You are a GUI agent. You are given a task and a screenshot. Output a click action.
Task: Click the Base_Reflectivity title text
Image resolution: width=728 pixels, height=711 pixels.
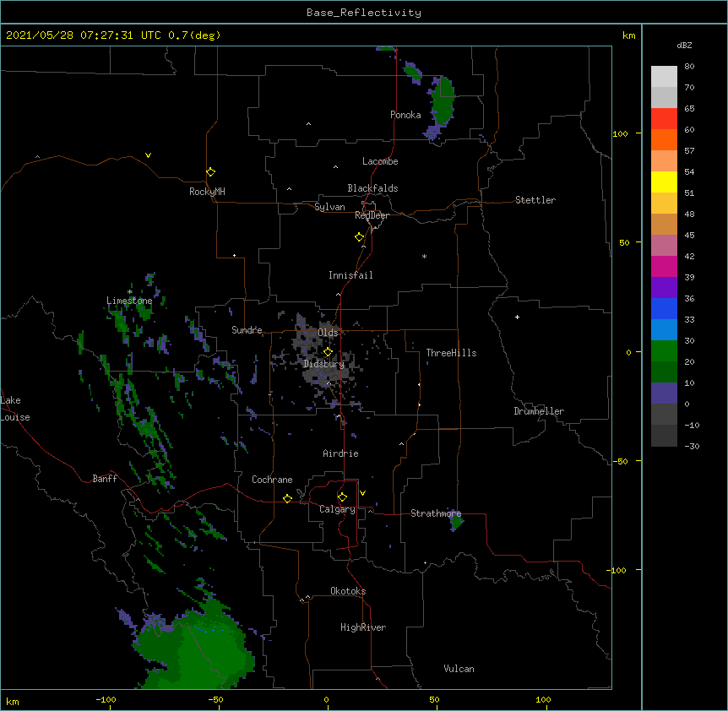pos(364,13)
